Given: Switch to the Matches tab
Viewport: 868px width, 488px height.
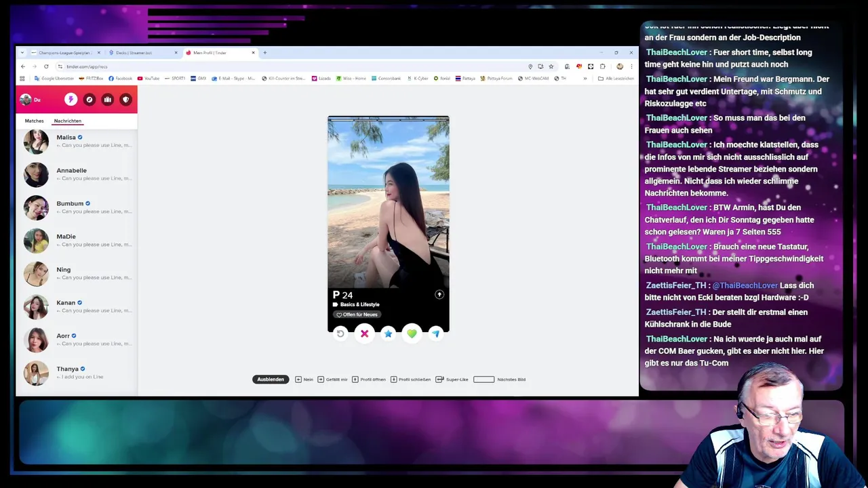Looking at the screenshot, I should tap(34, 121).
